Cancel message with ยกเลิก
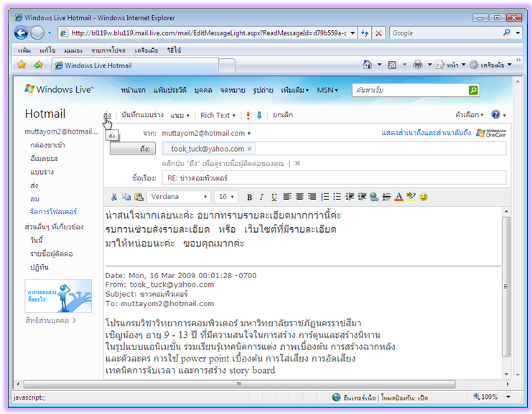This screenshot has width=532, height=414. (283, 115)
